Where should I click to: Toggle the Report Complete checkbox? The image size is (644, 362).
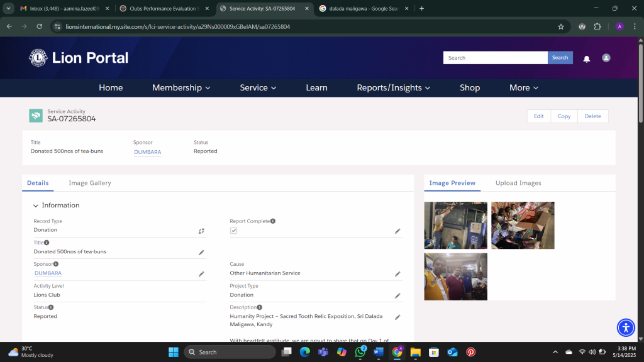234,231
